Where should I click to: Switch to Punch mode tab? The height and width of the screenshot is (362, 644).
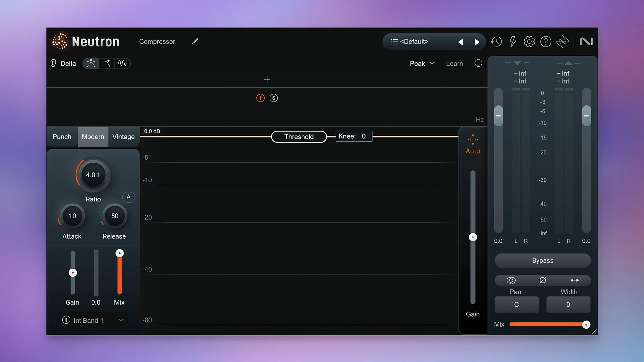tap(62, 137)
